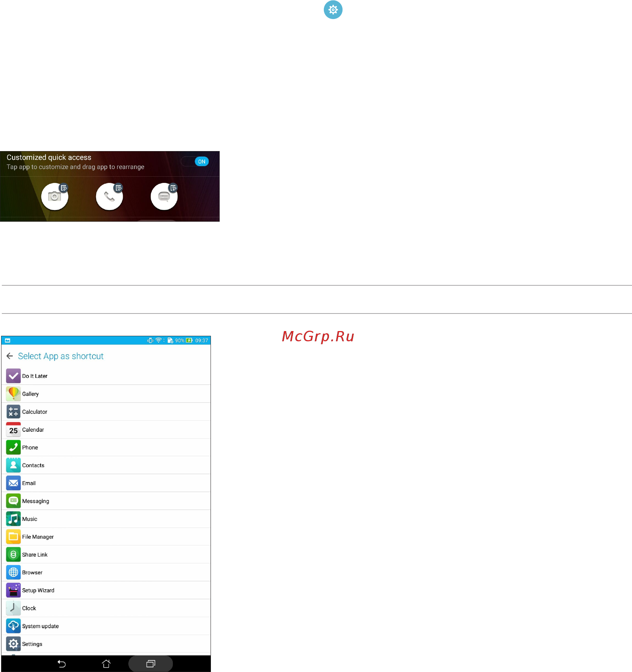Screen dimensions: 632x672
Task: Tap the 'Customized quick access' heading
Action: 49,157
